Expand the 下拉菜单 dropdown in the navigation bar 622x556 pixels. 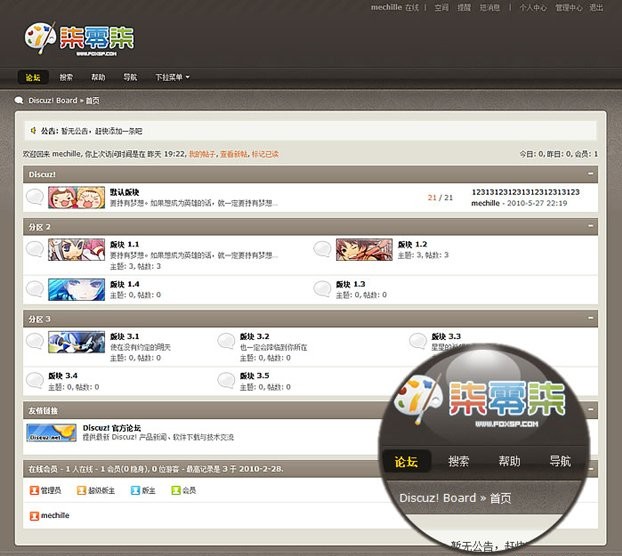coord(172,77)
